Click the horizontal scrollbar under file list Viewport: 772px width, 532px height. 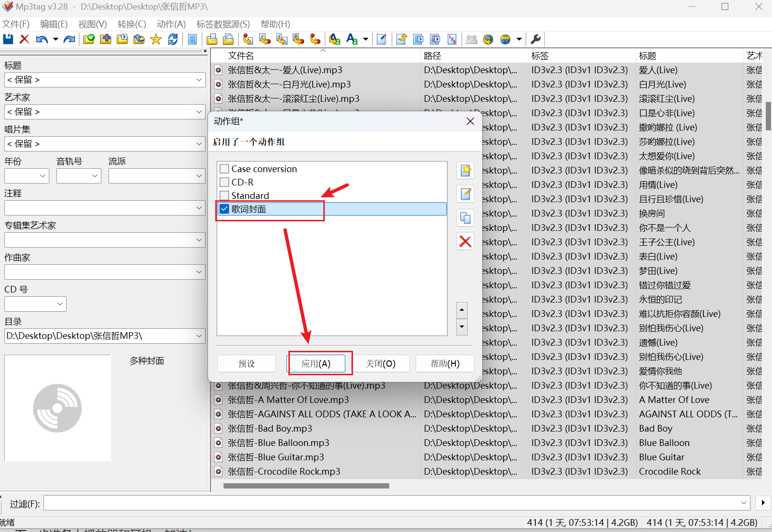click(x=306, y=486)
